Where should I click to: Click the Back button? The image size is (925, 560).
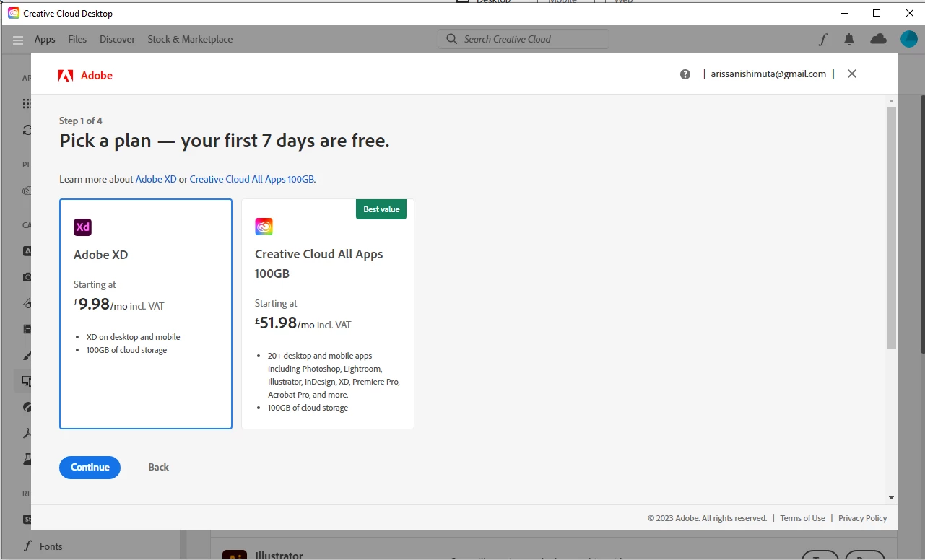pos(158,467)
